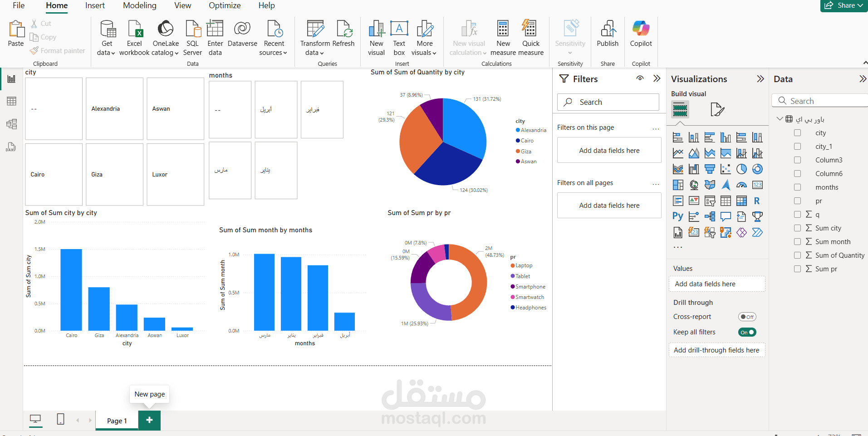
Task: Enable the months field checkbox
Action: [797, 187]
